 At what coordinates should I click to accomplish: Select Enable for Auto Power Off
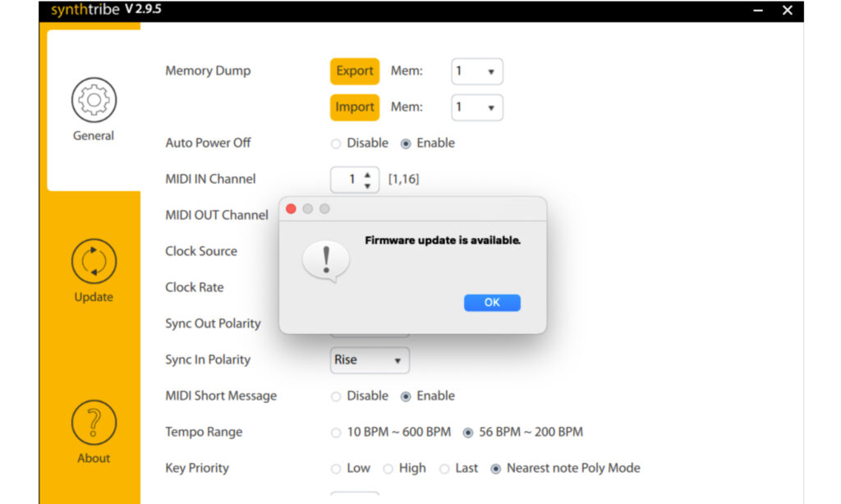click(x=406, y=144)
